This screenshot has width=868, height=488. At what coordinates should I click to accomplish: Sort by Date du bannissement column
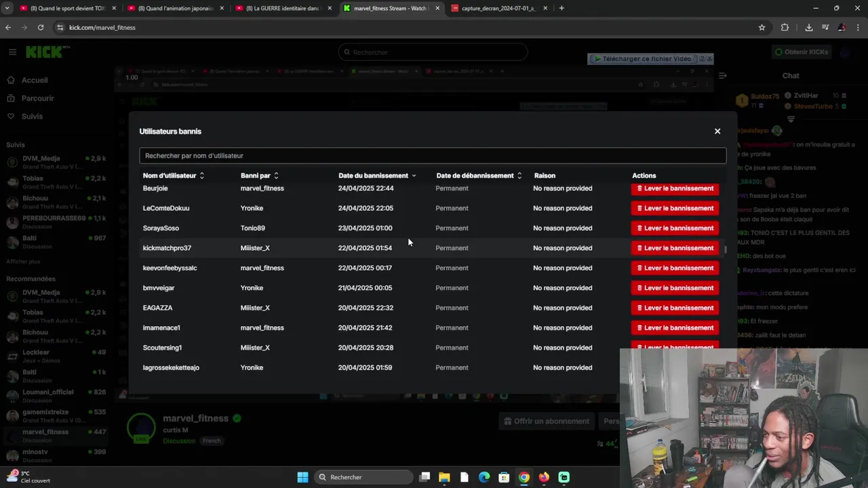[x=378, y=176]
